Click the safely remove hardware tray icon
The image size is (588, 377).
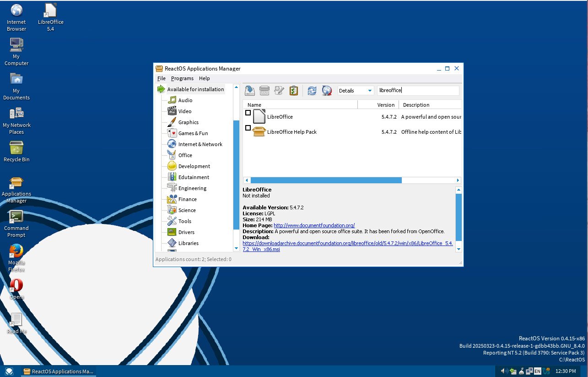[x=513, y=371]
